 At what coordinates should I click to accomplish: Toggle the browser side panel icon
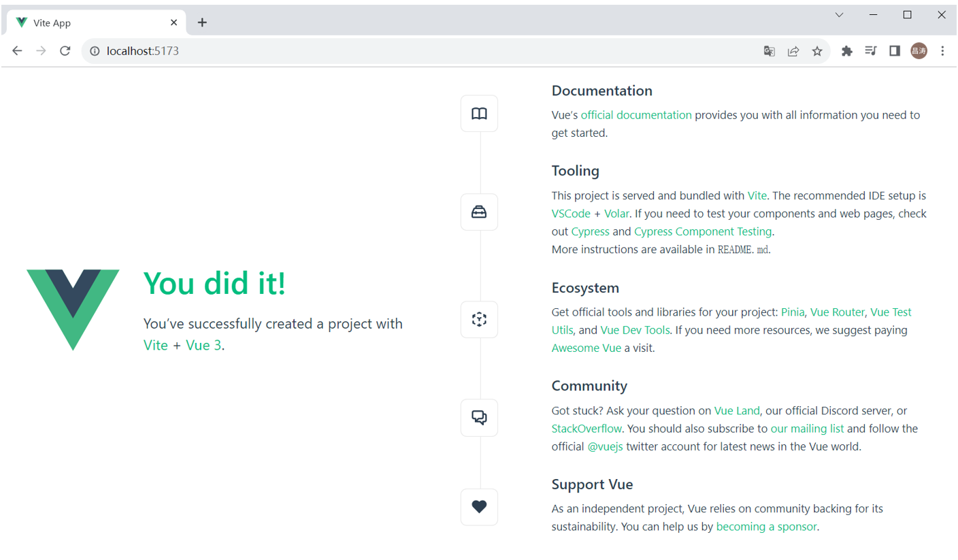[895, 51]
